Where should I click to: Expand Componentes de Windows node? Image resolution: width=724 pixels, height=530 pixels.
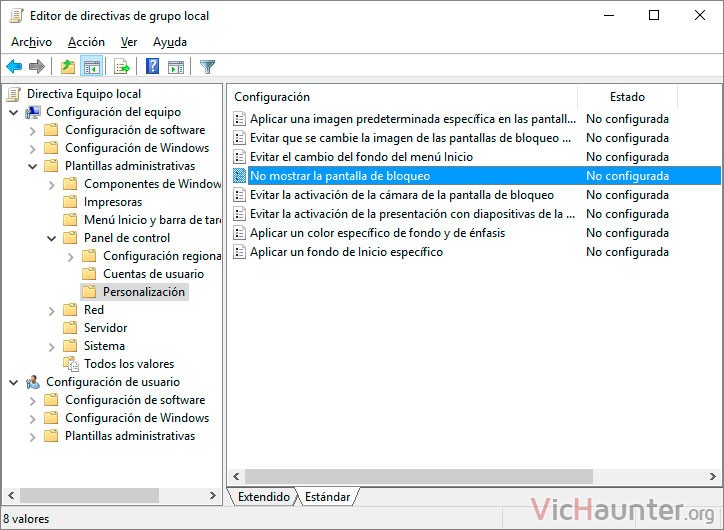(51, 185)
